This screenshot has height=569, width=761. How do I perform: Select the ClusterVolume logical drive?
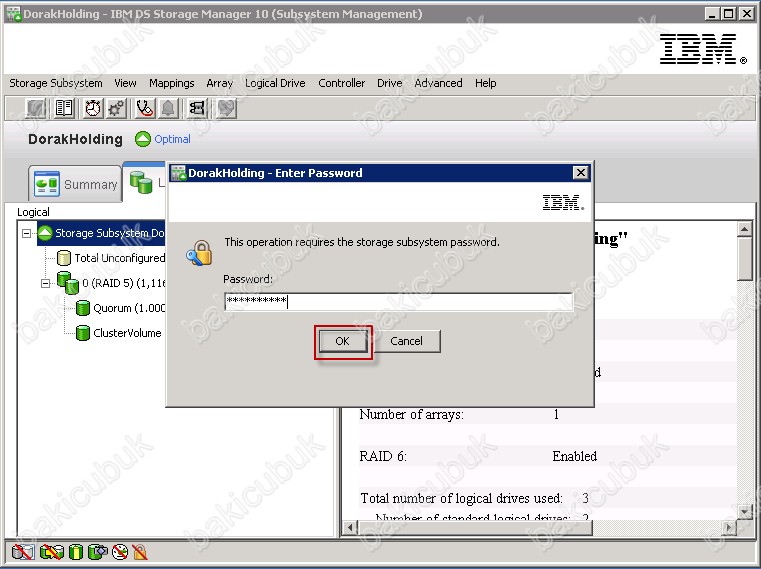pos(118,333)
